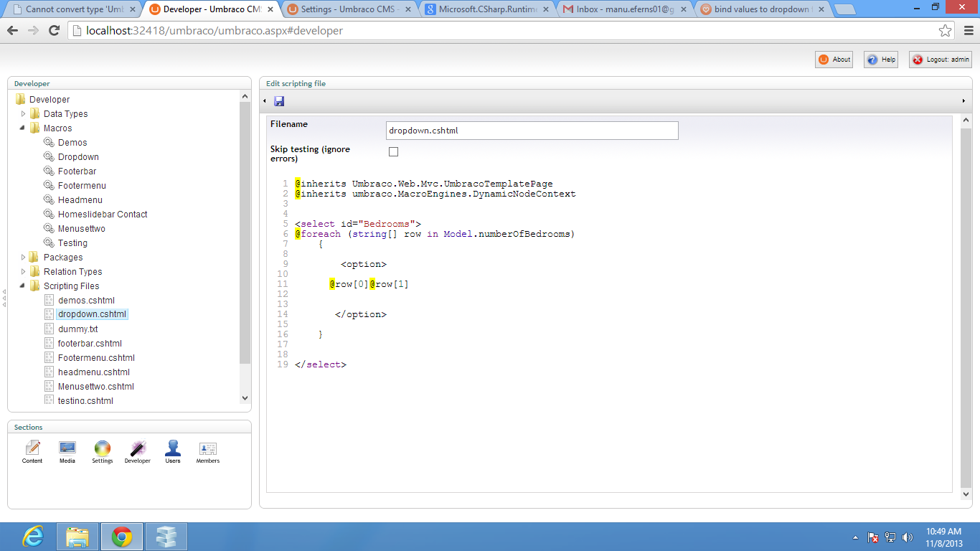The image size is (980, 551).
Task: Open demos.cshtml scripting file
Action: pos(86,301)
